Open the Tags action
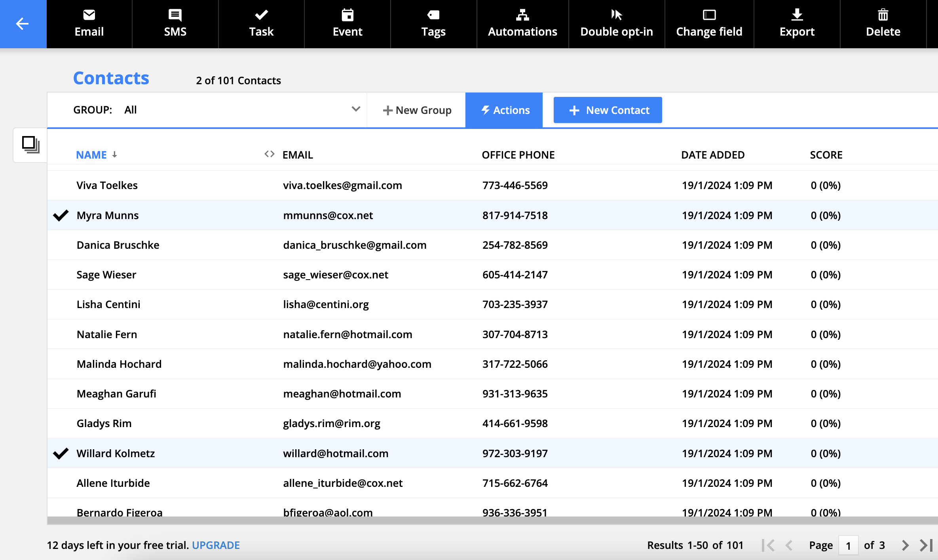The height and width of the screenshot is (560, 938). pos(433,24)
